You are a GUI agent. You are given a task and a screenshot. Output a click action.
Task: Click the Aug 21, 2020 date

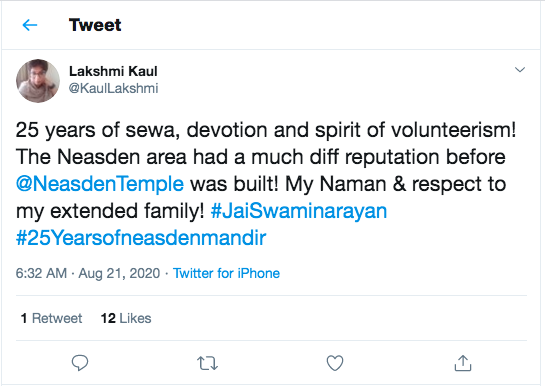pyautogui.click(x=119, y=273)
